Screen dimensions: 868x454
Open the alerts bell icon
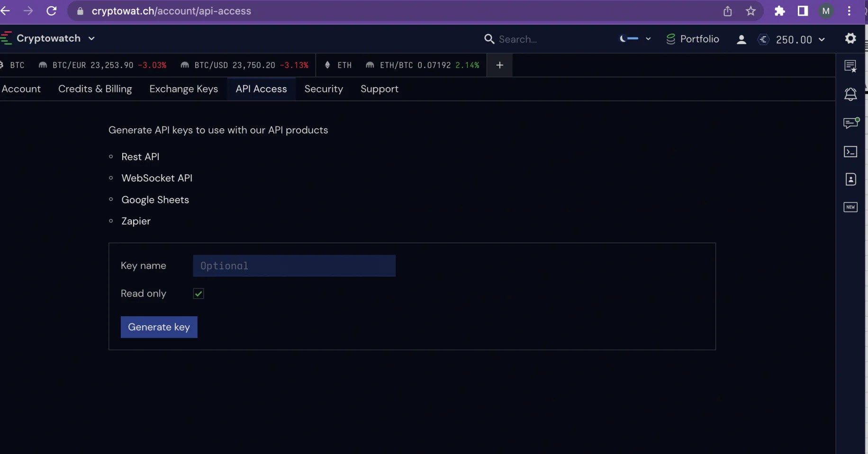tap(851, 94)
